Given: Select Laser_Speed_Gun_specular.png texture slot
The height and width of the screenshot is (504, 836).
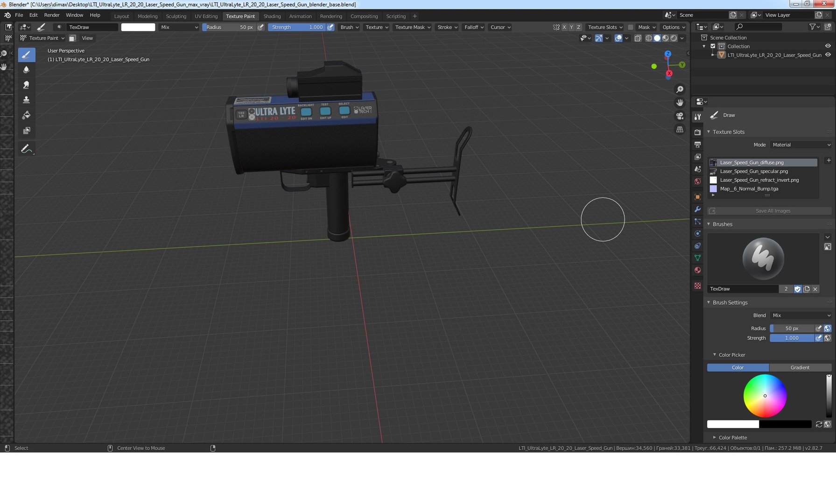Looking at the screenshot, I should coord(753,171).
